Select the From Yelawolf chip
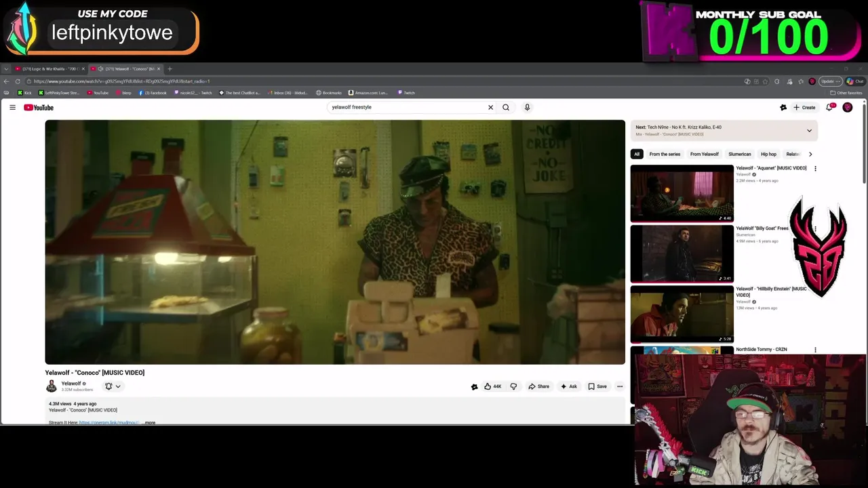Viewport: 868px width, 488px height. coord(705,154)
